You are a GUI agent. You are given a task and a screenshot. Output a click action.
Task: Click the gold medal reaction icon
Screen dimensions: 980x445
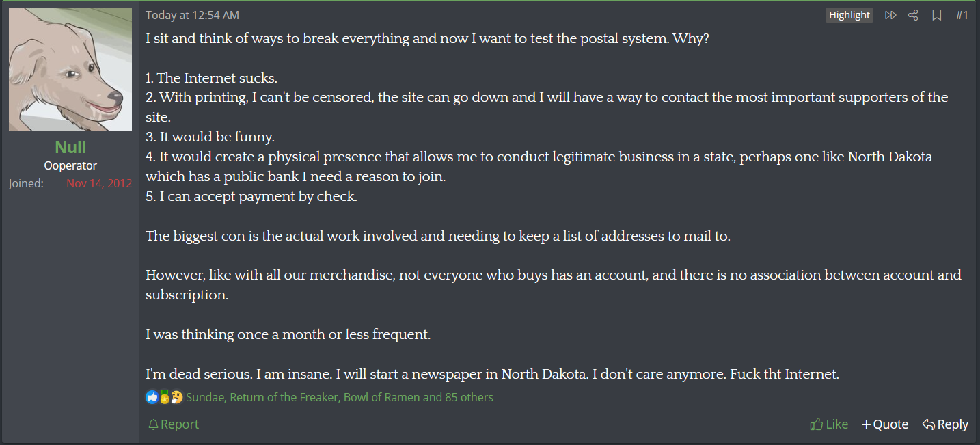[x=164, y=397]
